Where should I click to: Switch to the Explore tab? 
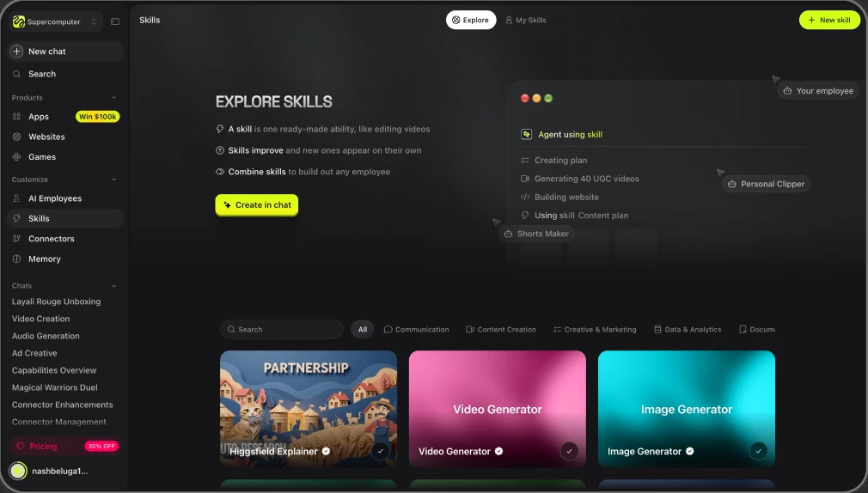pyautogui.click(x=471, y=20)
